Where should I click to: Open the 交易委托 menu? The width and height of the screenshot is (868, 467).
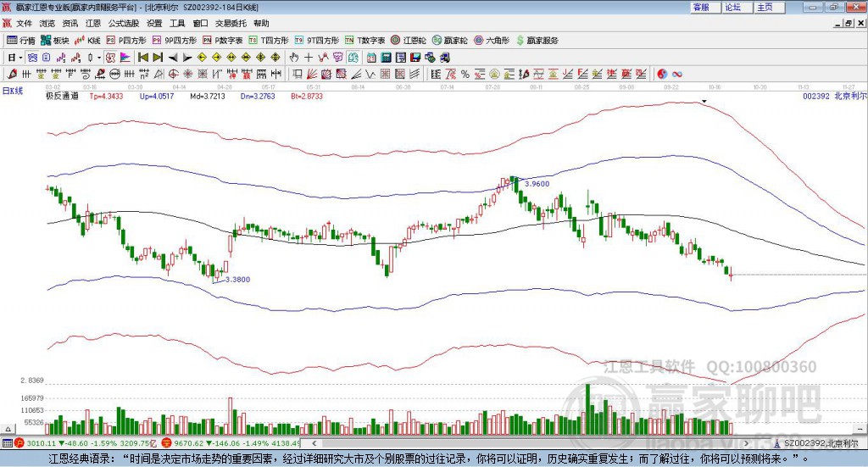point(231,23)
